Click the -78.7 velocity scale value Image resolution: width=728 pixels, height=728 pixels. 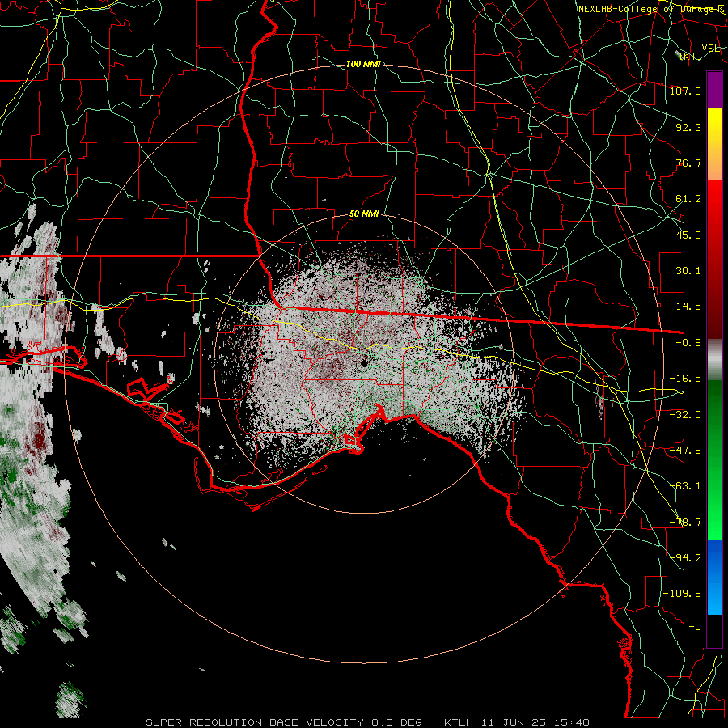pos(685,523)
